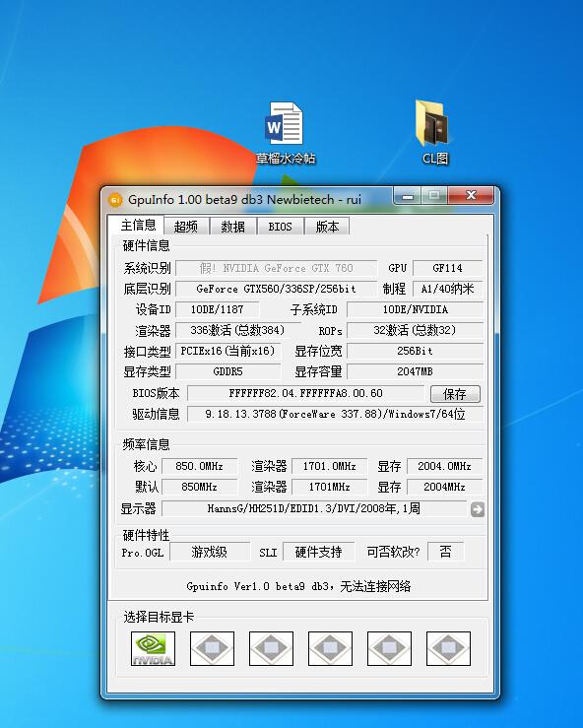Click the arrow next to monitor info
This screenshot has width=583, height=728.
[478, 509]
